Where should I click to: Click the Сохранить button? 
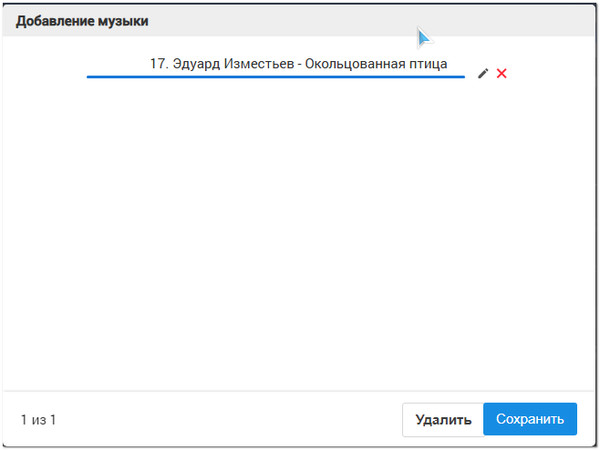pyautogui.click(x=530, y=419)
